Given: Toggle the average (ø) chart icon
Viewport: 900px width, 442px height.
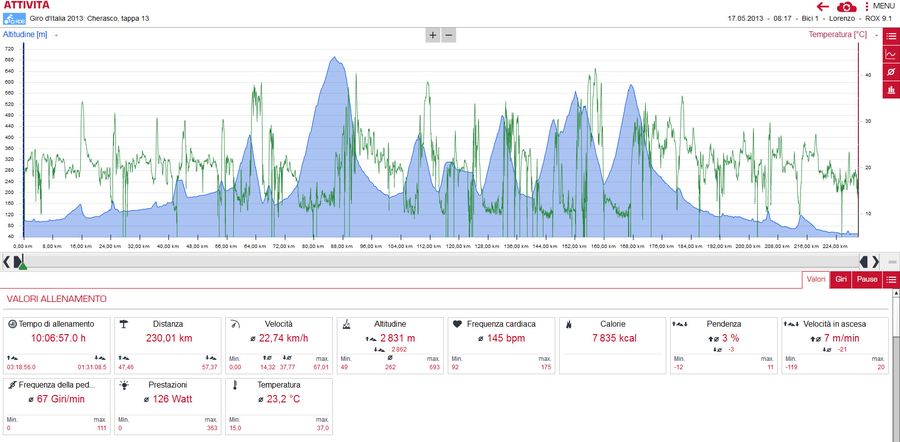Looking at the screenshot, I should (891, 72).
